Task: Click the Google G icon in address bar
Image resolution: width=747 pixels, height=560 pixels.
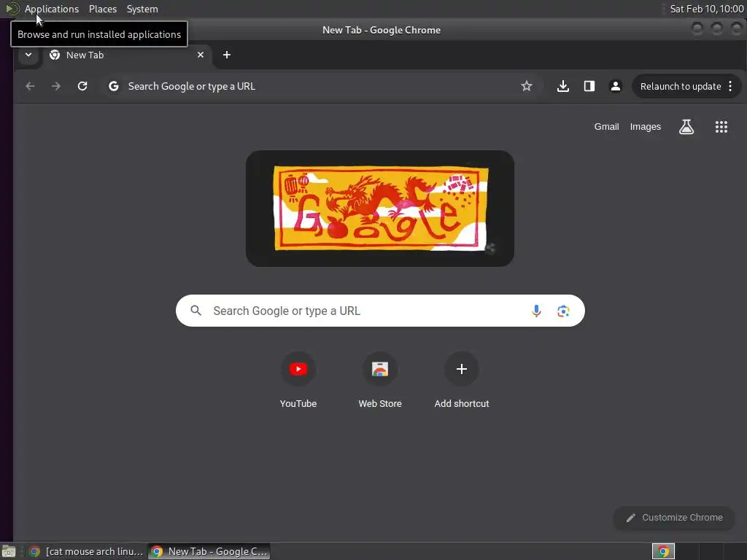Action: tap(113, 86)
